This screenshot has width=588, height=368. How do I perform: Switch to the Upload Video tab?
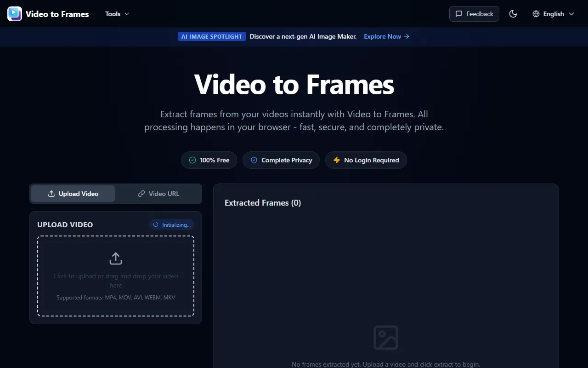73,194
